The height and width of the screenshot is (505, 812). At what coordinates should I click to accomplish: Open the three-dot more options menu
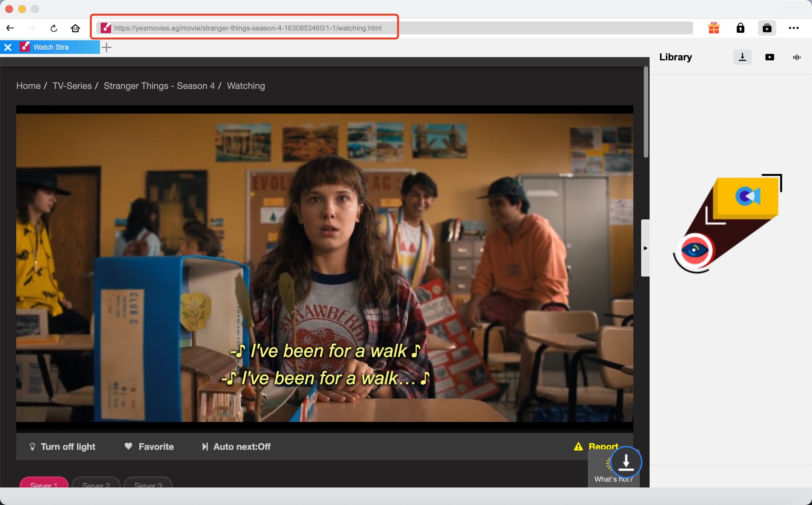pos(793,28)
